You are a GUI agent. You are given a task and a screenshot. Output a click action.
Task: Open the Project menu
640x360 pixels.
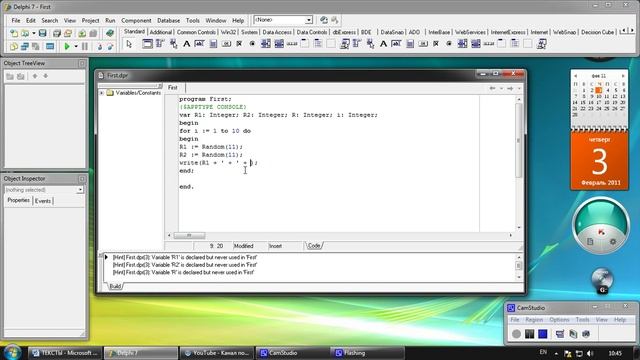[x=90, y=20]
